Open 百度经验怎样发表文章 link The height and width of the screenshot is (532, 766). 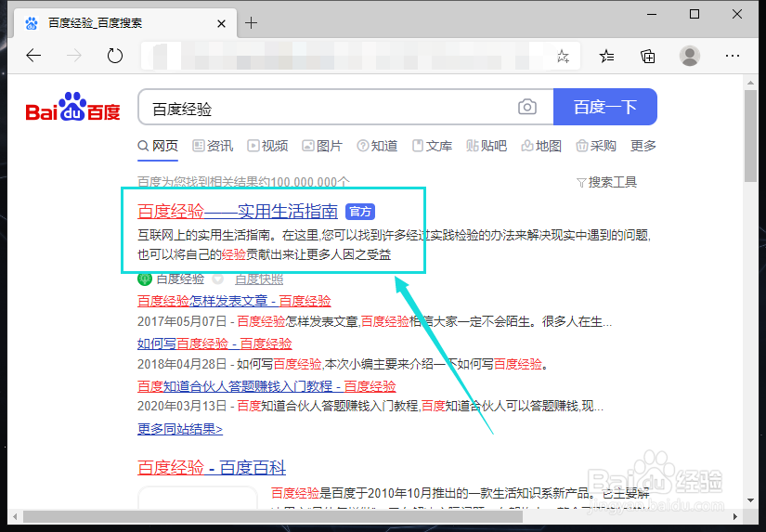click(234, 301)
